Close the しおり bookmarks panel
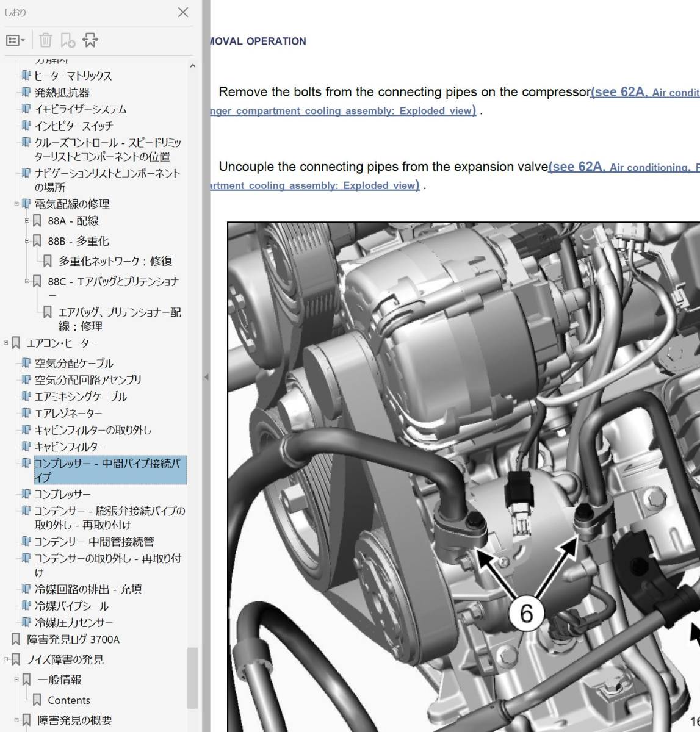This screenshot has width=700, height=732. [183, 12]
